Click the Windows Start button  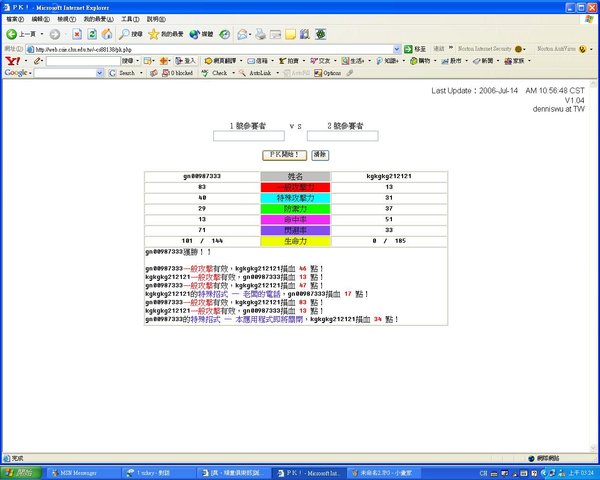[x=21, y=473]
